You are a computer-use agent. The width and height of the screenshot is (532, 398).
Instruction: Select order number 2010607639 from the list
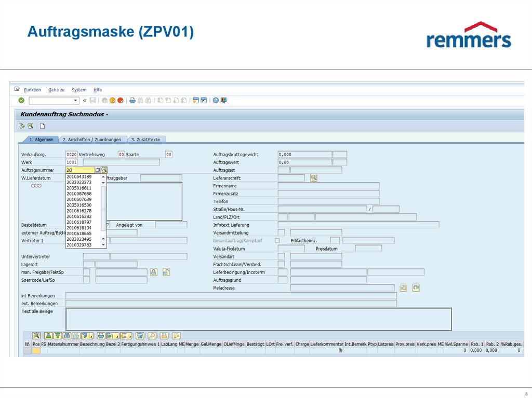pos(79,199)
